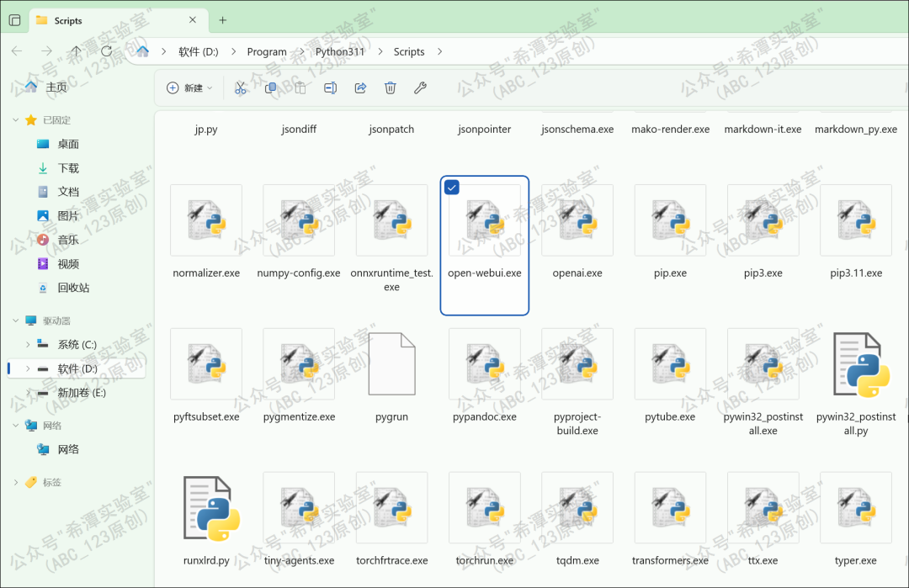Screen dimensions: 909x588
Task: Uncheck the open-webui.exe selection checkbox
Action: coord(452,187)
